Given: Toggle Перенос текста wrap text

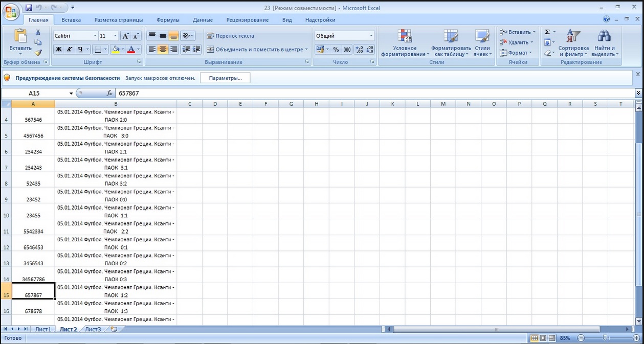Looking at the screenshot, I should coord(230,36).
